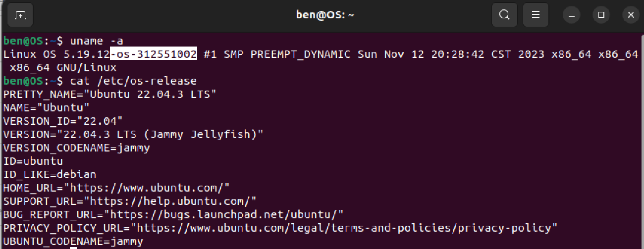Open the https://help.ubuntu.com/ support link
Viewport: 644px width, 249px height.
coord(170,201)
